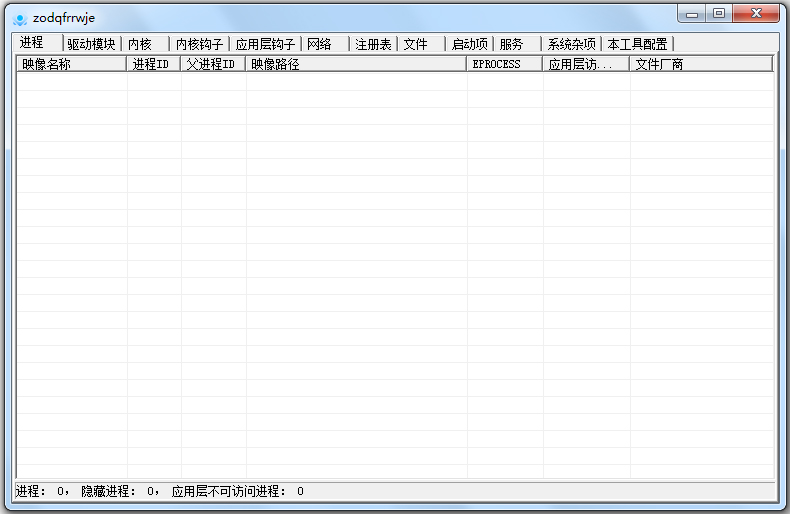Click the 文件厂商 column header
Screen dimensions: 790x514
point(700,64)
